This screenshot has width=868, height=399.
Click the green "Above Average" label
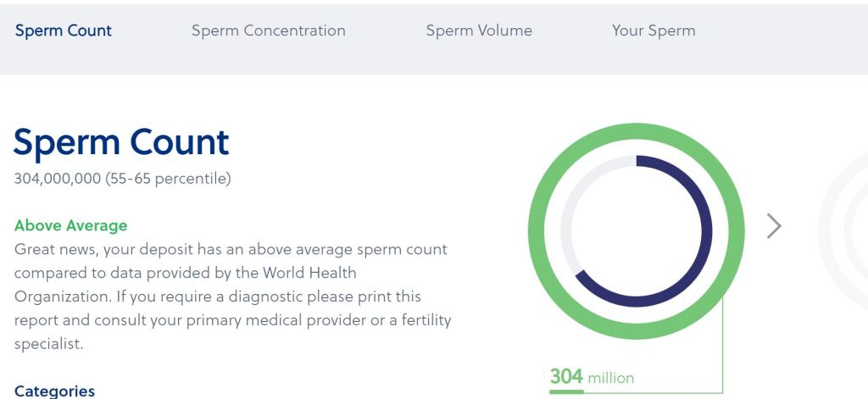[x=71, y=225]
